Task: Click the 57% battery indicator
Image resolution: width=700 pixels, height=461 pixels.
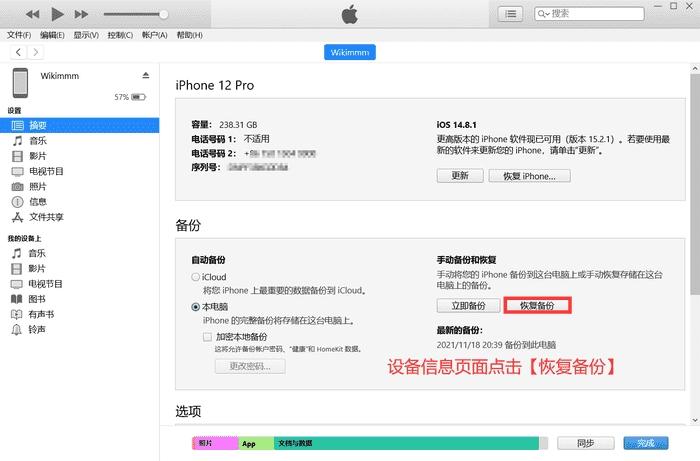Action: tap(130, 97)
